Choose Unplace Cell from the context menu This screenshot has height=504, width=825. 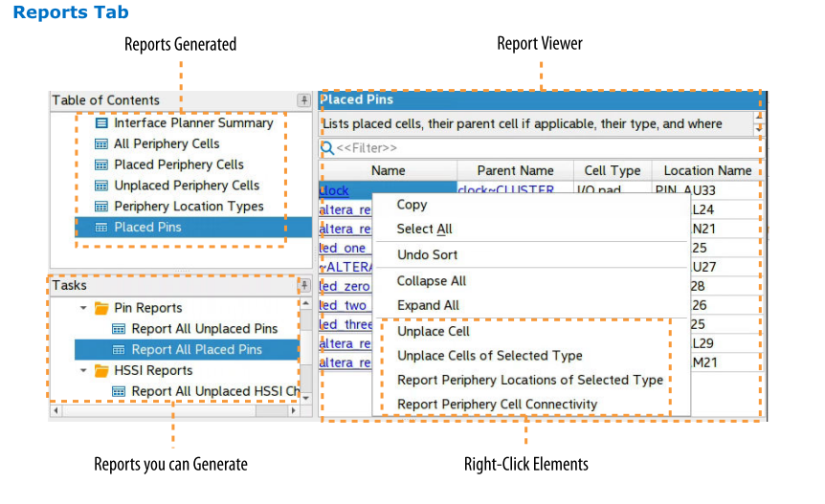pos(433,331)
